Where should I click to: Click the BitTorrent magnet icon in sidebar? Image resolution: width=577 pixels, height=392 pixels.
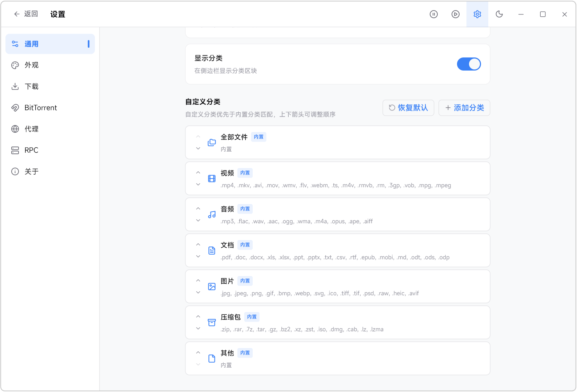tap(15, 108)
